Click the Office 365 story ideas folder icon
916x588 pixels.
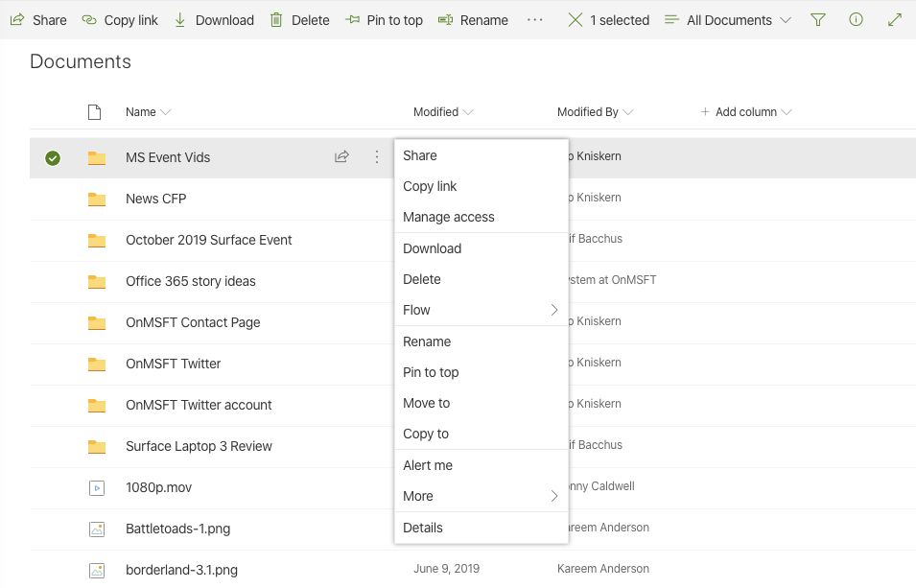tap(97, 281)
